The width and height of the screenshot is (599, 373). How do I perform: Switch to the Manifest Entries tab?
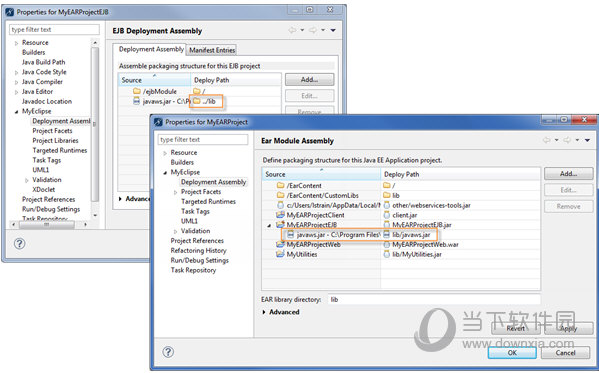tap(212, 50)
